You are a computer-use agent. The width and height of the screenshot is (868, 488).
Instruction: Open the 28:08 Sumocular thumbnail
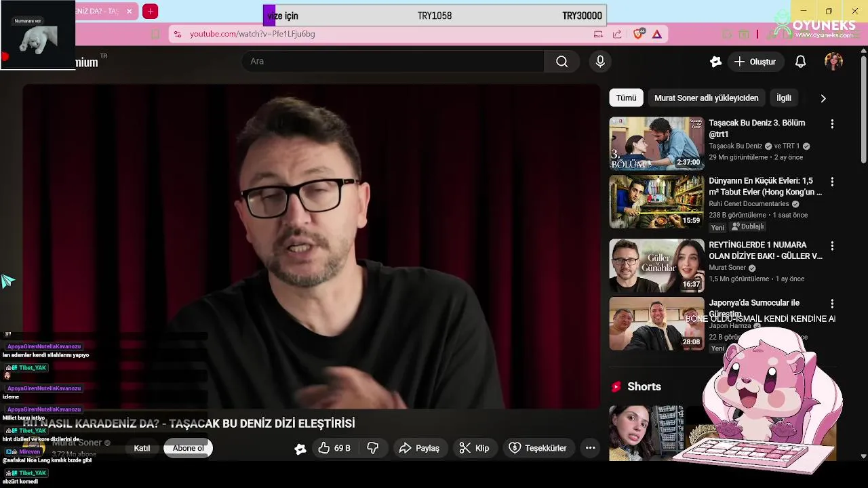pyautogui.click(x=656, y=323)
